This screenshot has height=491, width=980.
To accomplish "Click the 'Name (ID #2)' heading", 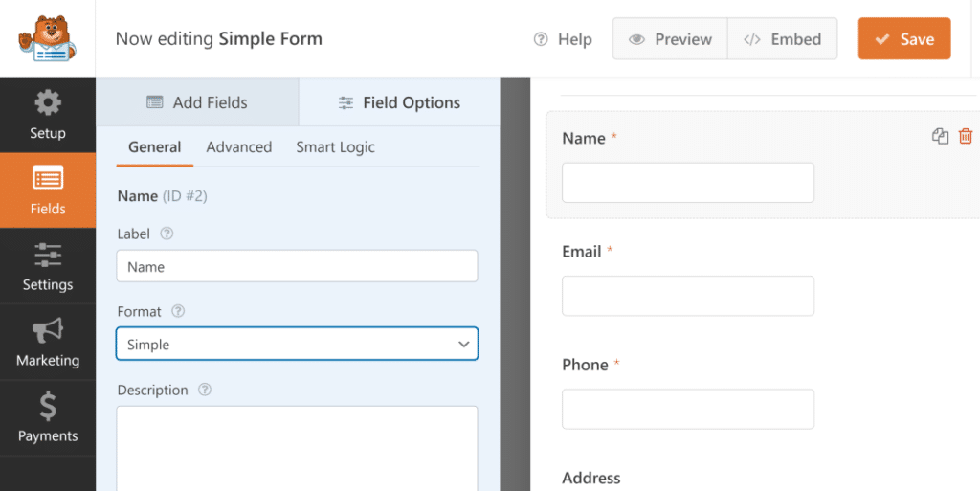I will coord(163,196).
